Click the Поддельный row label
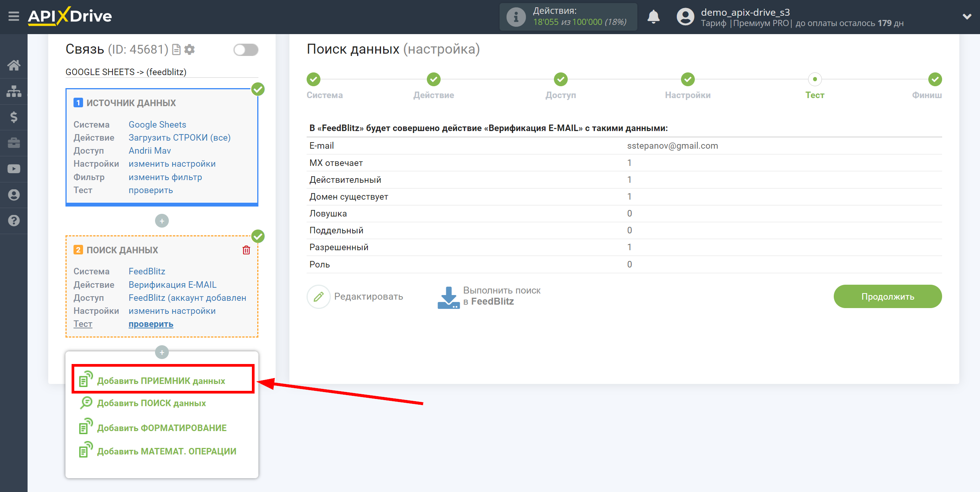This screenshot has height=492, width=980. tap(336, 230)
